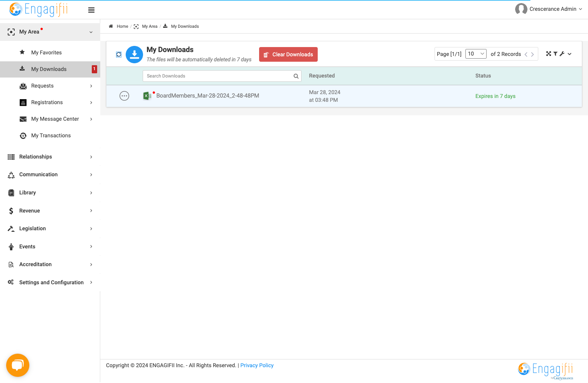Viewport: 588px width, 383px height.
Task: Click the Library book icon
Action: click(x=11, y=193)
